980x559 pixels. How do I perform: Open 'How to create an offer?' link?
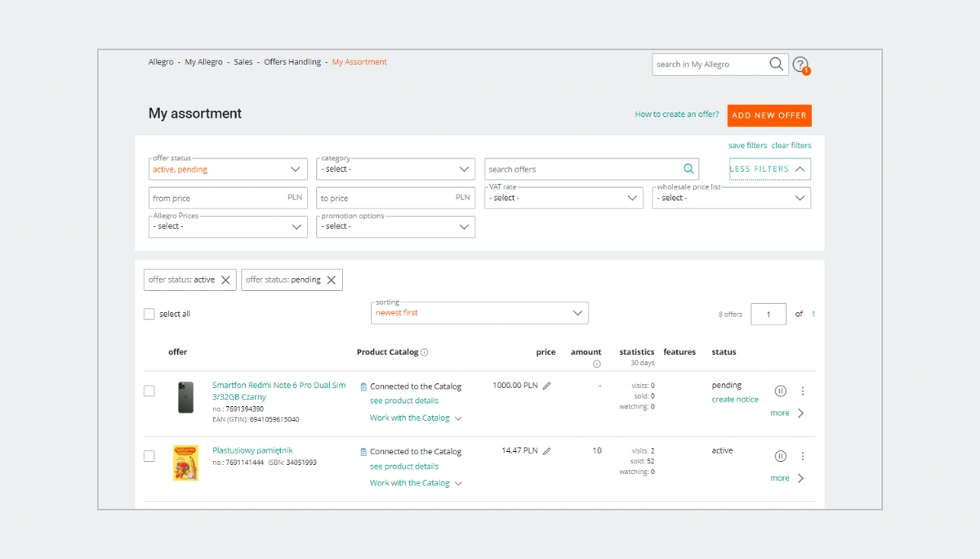pyautogui.click(x=677, y=114)
